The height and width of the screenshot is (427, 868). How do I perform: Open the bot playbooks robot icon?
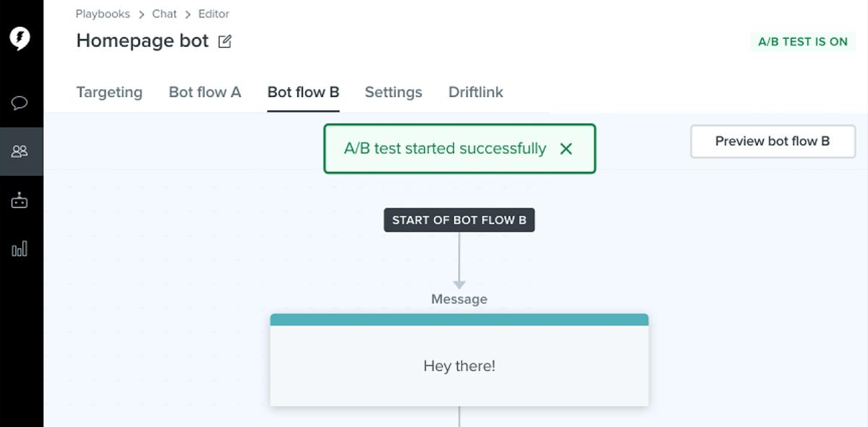20,200
